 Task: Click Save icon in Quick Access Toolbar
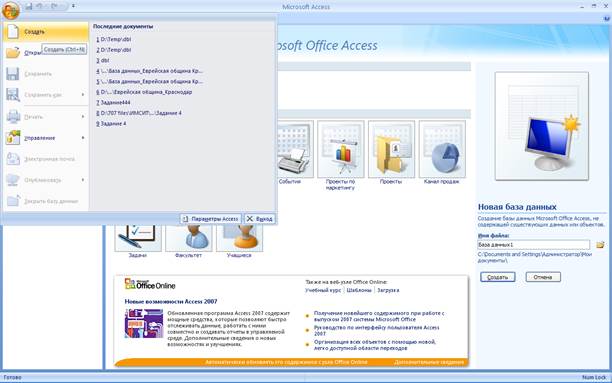(x=29, y=7)
